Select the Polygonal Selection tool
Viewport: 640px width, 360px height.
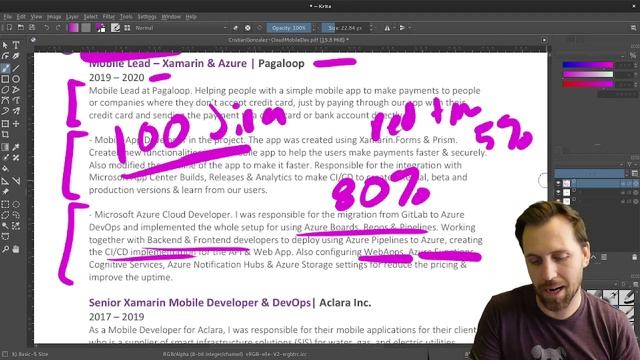(x=5, y=215)
